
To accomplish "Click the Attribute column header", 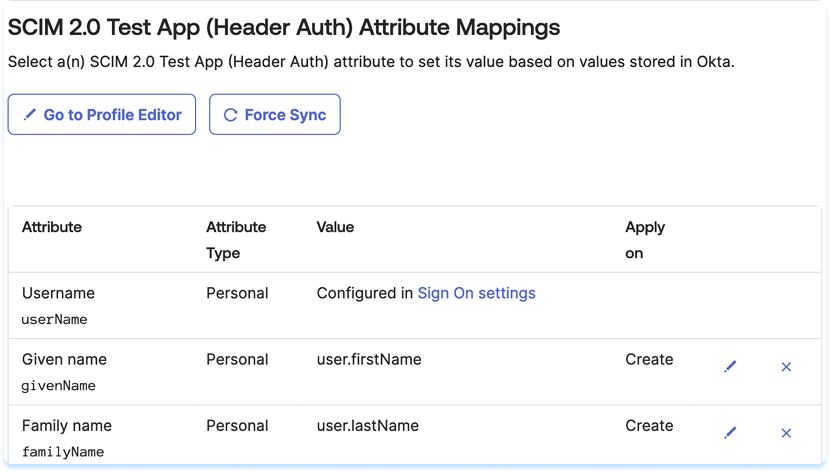I will tap(52, 227).
